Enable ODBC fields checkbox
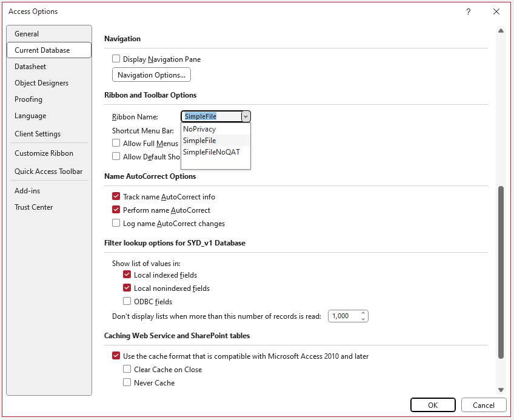The width and height of the screenshot is (514, 420). [x=127, y=301]
